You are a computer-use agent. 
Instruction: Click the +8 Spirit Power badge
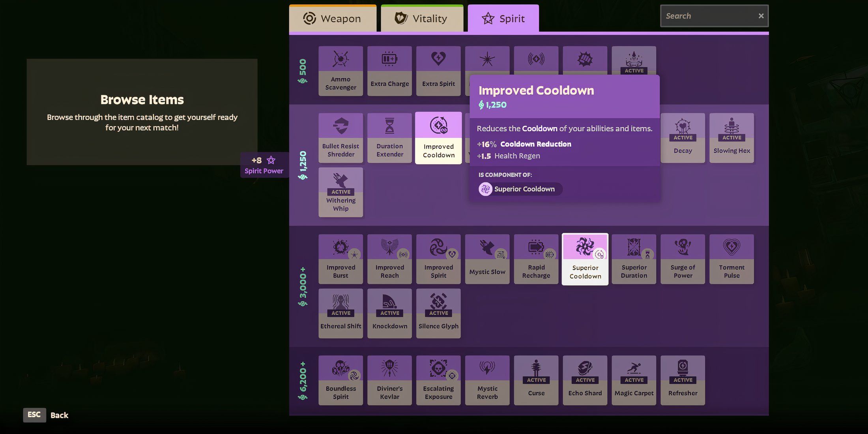[x=264, y=165]
